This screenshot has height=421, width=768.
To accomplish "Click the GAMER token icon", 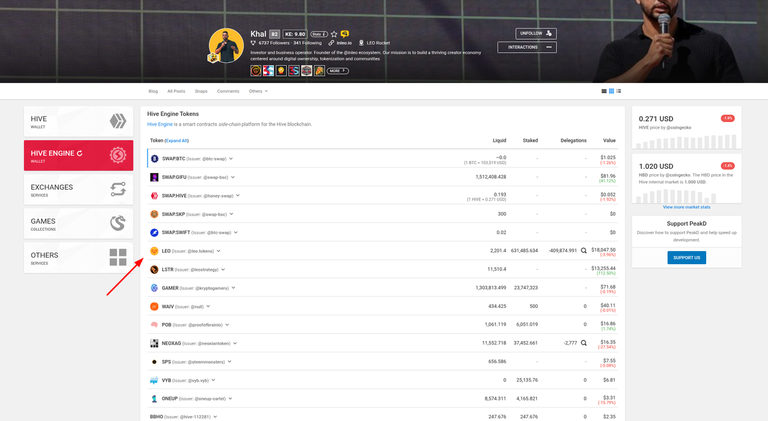I will coord(154,288).
